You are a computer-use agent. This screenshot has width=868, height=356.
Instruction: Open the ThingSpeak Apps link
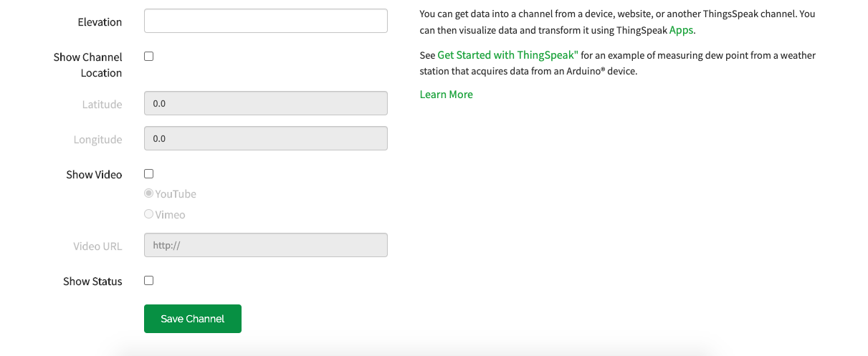coord(681,31)
